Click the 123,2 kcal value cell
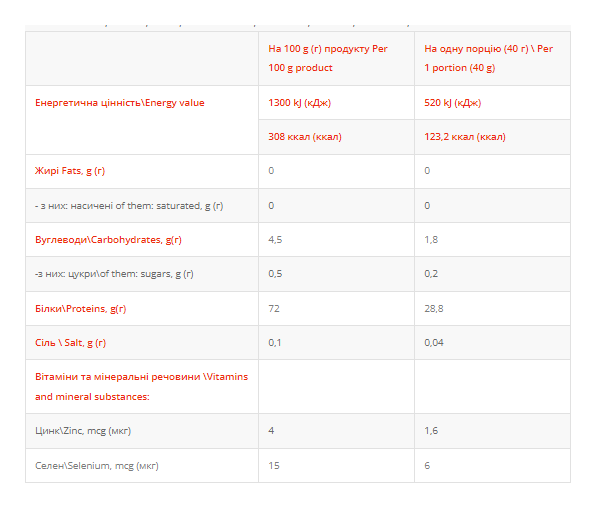 click(465, 137)
